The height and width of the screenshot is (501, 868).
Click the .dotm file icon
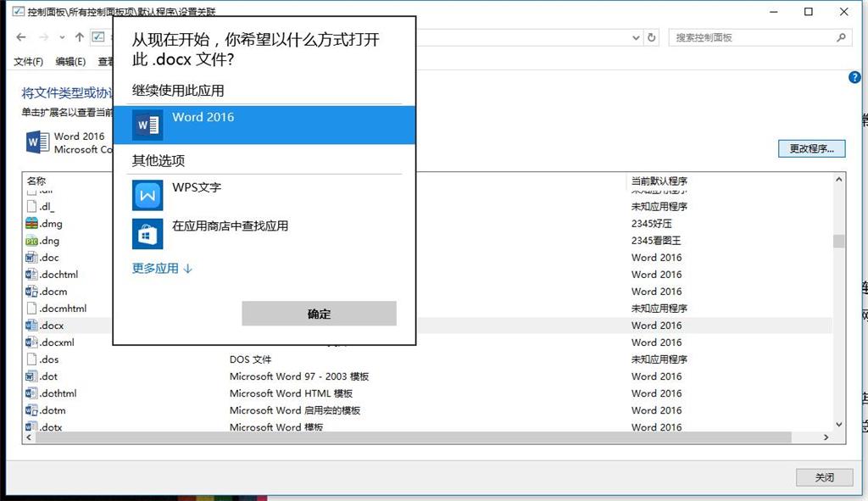point(31,410)
